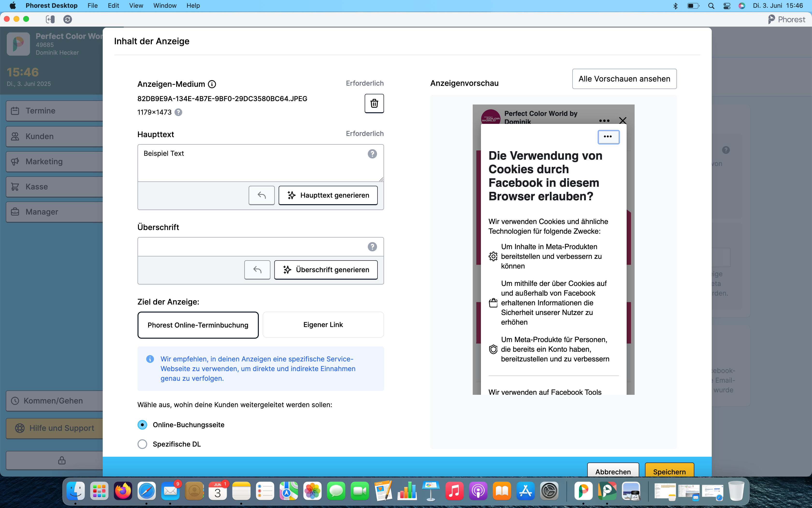Open the Help menu
812x508 pixels.
point(193,6)
